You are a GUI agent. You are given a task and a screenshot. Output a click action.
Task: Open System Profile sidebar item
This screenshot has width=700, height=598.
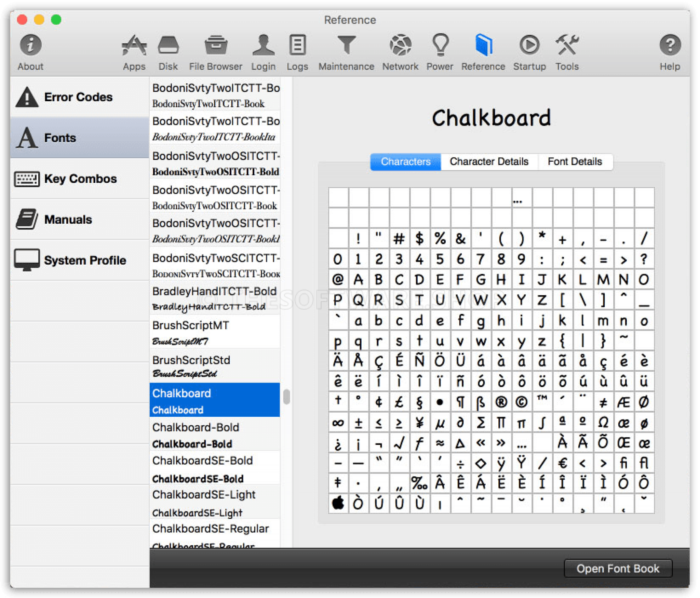(x=80, y=260)
